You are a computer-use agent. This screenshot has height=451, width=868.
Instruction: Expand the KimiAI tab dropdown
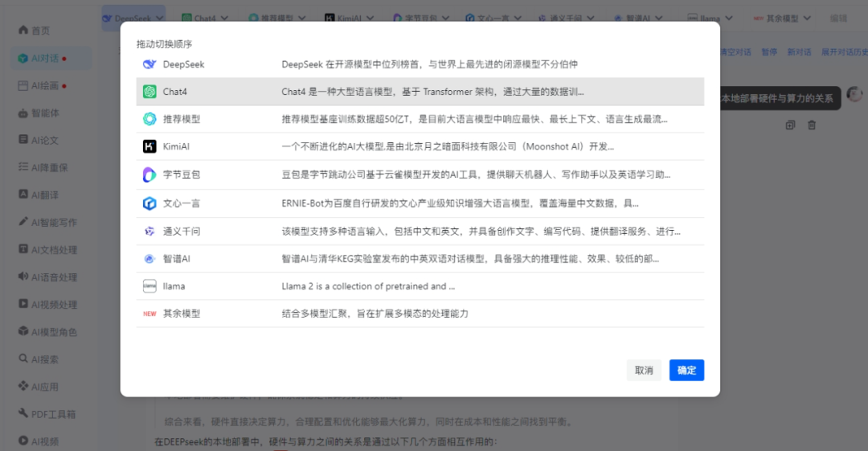[x=370, y=18]
